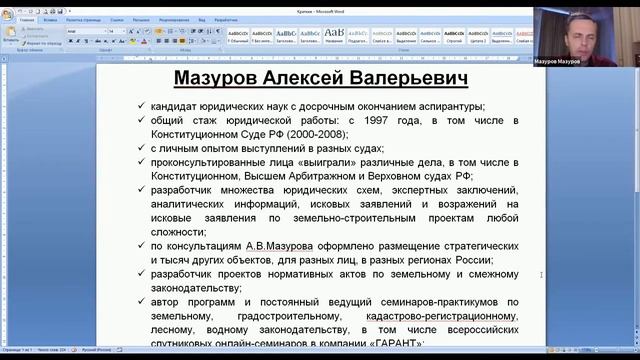Switch to the Вставка (Insert) tab

[x=50, y=20]
